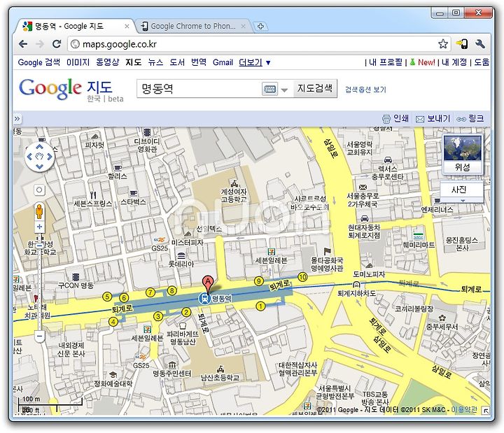Open the keyboard options dropdown arrow

(x=284, y=90)
